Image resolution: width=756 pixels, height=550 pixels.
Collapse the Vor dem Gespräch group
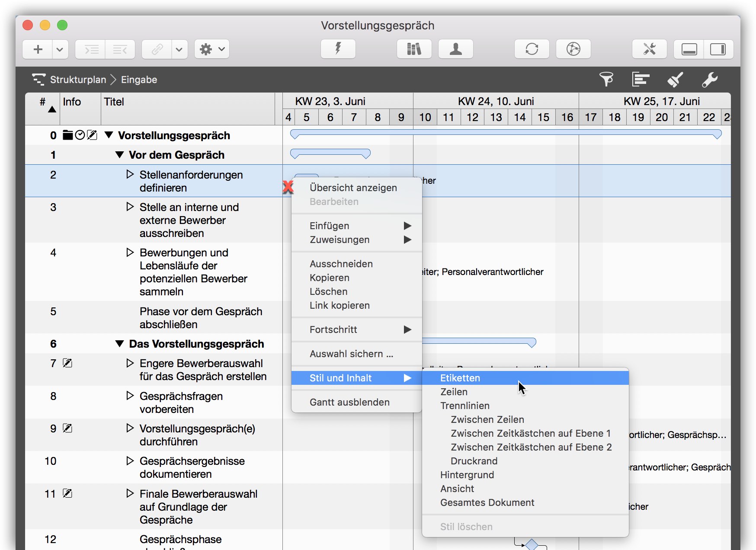120,155
